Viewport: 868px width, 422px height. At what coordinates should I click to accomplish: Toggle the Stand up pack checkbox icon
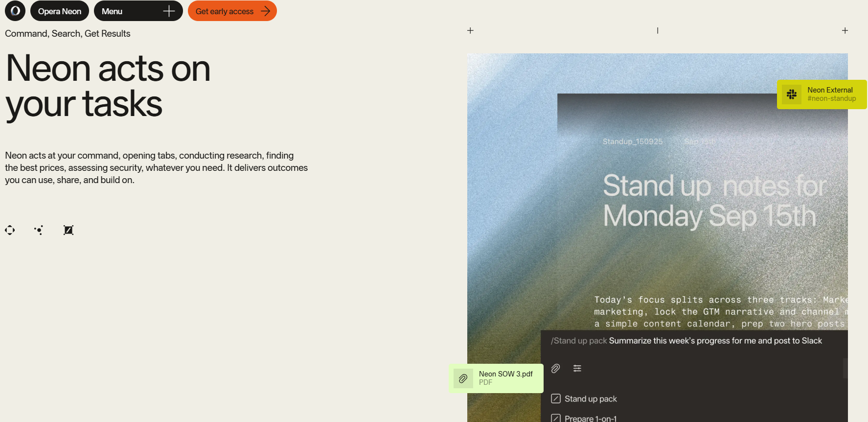(556, 399)
